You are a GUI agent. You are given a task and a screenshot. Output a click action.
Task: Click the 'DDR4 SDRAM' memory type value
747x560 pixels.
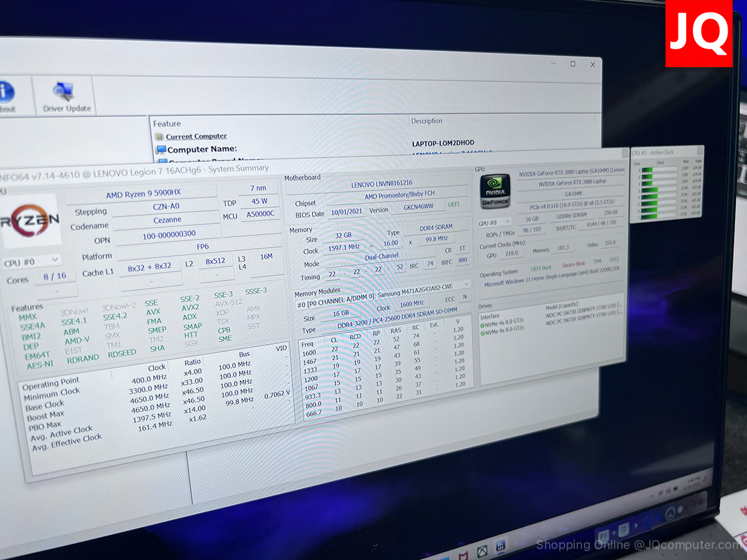click(436, 227)
